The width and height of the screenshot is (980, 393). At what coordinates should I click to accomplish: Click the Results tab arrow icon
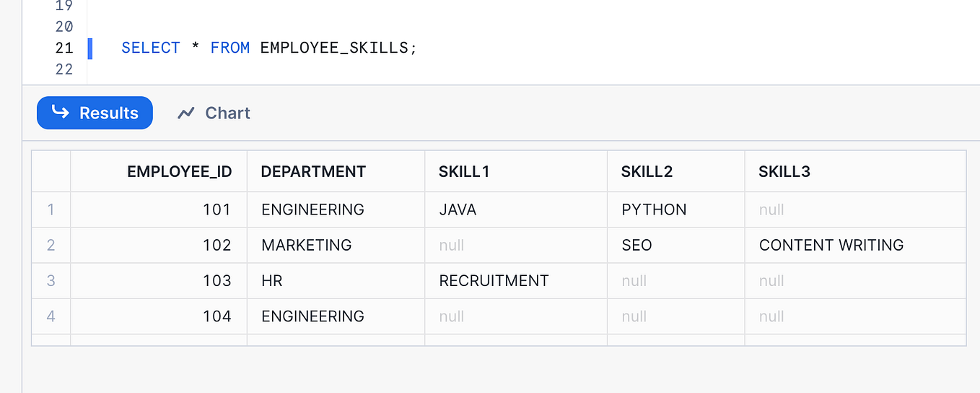pyautogui.click(x=61, y=113)
